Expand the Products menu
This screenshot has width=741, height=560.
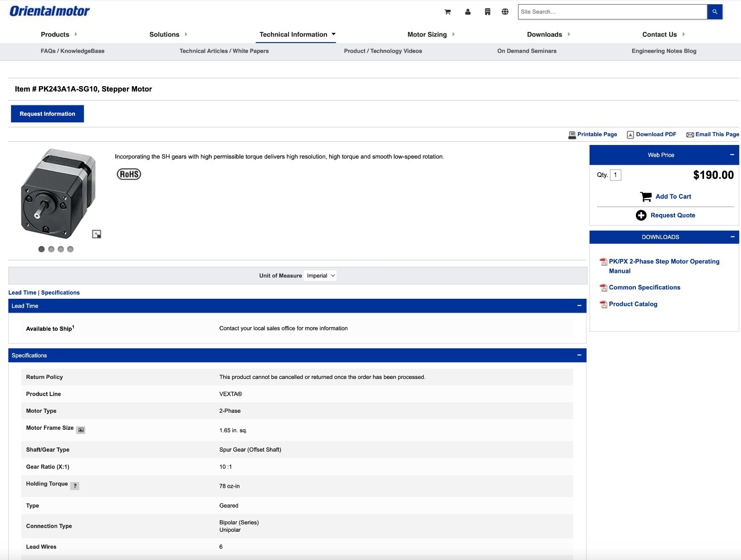[x=59, y=34]
